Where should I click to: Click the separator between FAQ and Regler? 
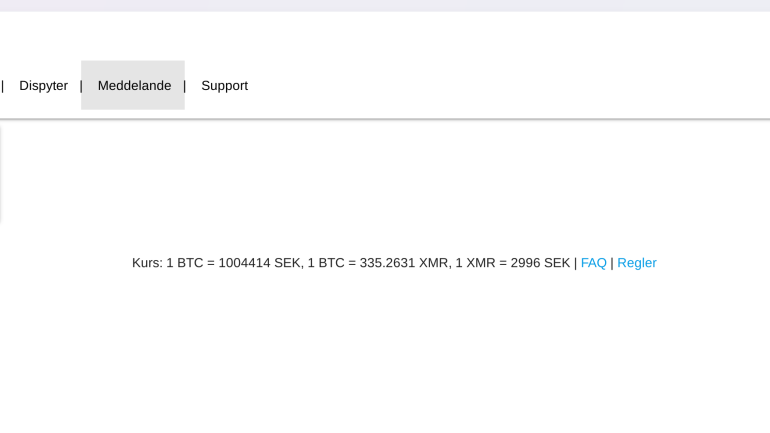612,263
